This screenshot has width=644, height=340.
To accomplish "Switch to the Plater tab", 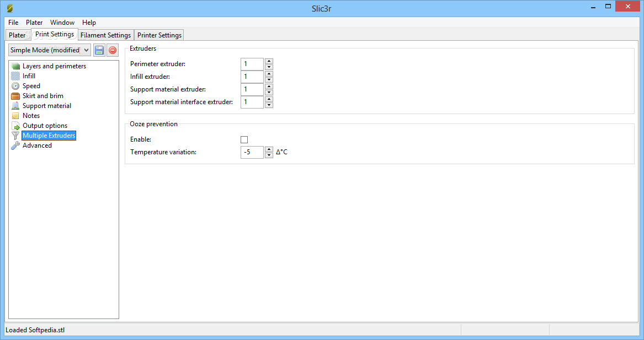I will coord(17,35).
